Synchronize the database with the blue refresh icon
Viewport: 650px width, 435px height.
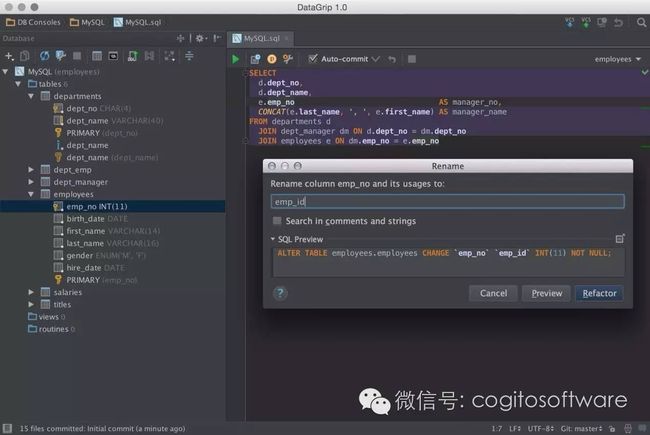[44, 56]
